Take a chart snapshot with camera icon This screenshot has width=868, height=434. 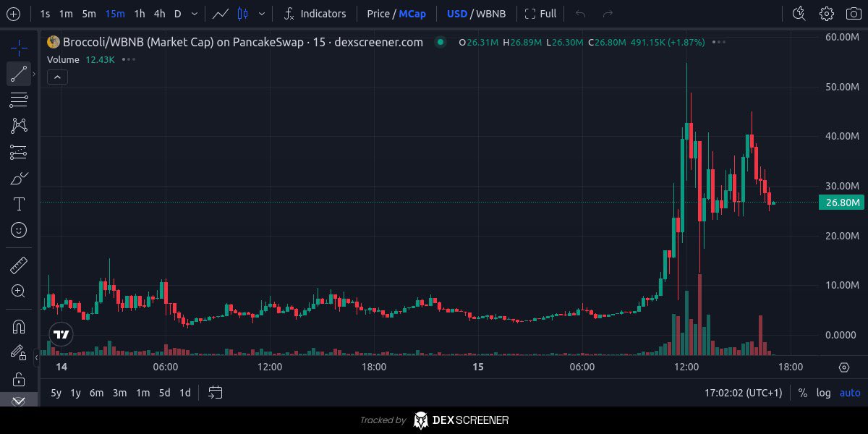pyautogui.click(x=854, y=14)
